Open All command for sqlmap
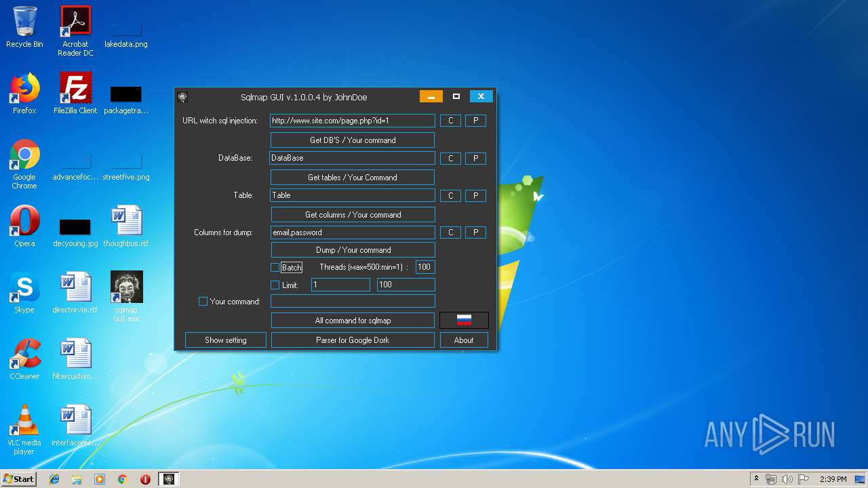 pos(353,321)
